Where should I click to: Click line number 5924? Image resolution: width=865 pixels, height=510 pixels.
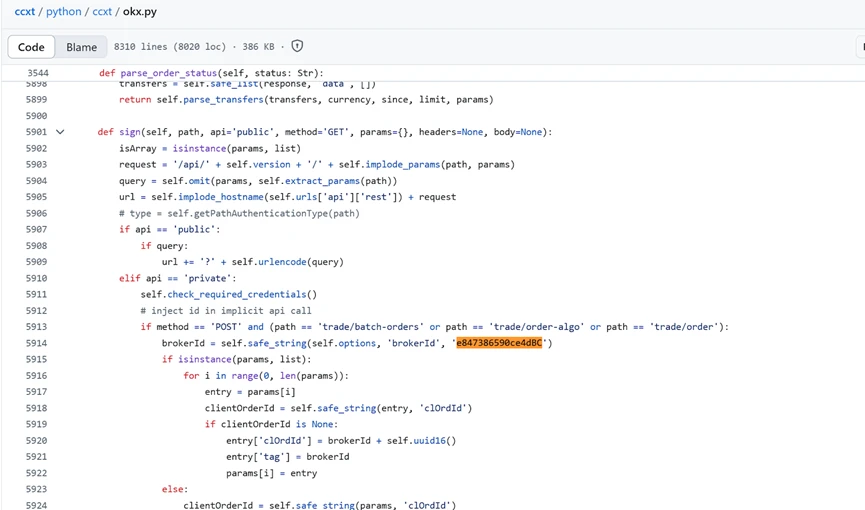point(36,505)
